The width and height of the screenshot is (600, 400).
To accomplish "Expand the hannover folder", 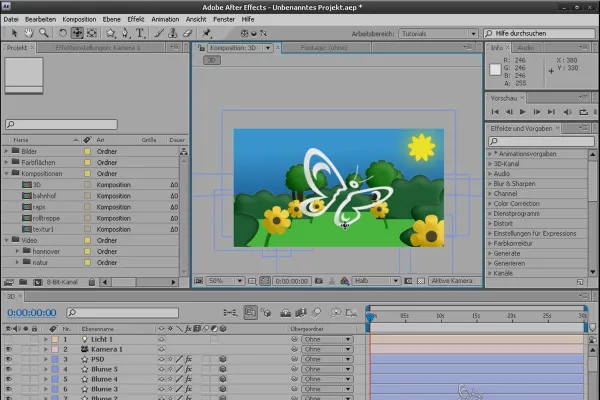I will 17,251.
